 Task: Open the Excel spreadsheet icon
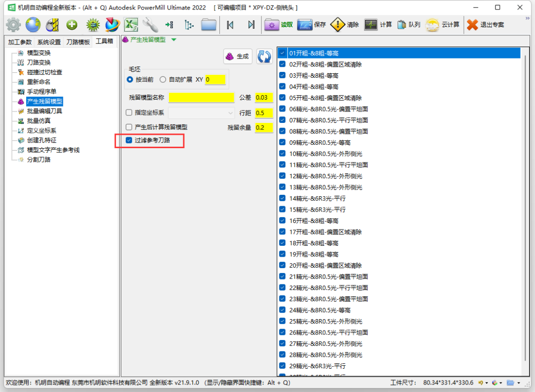click(x=131, y=25)
